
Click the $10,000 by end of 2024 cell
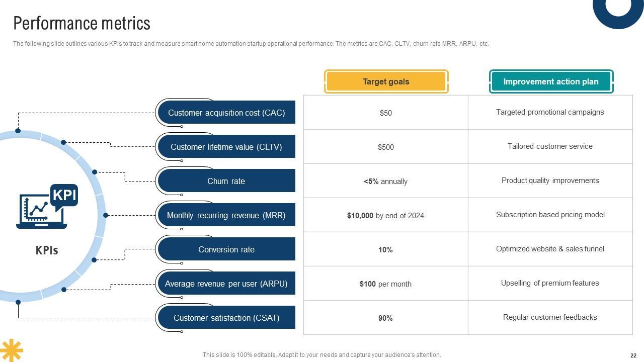[x=385, y=216]
